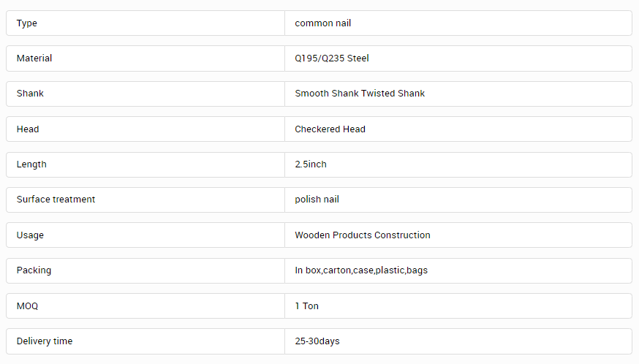The height and width of the screenshot is (364, 639).
Task: Select the 25-30days value
Action: [317, 341]
